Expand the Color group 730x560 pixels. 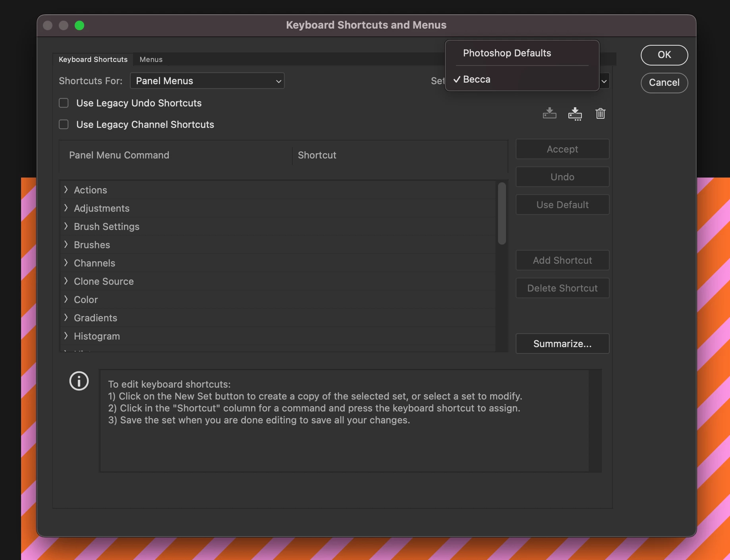66,299
